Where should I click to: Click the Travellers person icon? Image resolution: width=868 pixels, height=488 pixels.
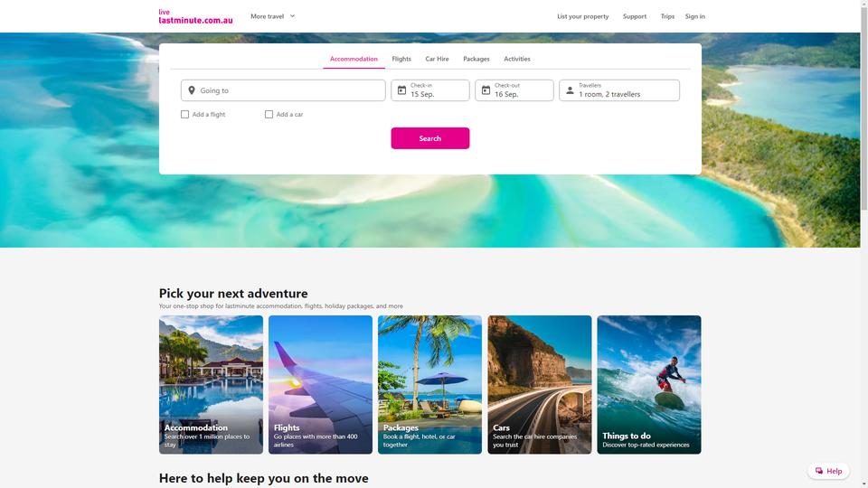point(570,90)
